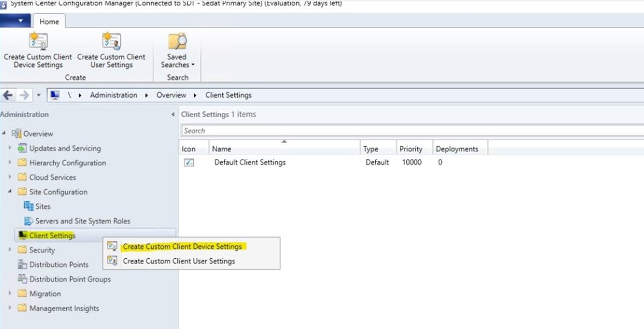Click Administration in the breadcrumb path

click(x=113, y=95)
